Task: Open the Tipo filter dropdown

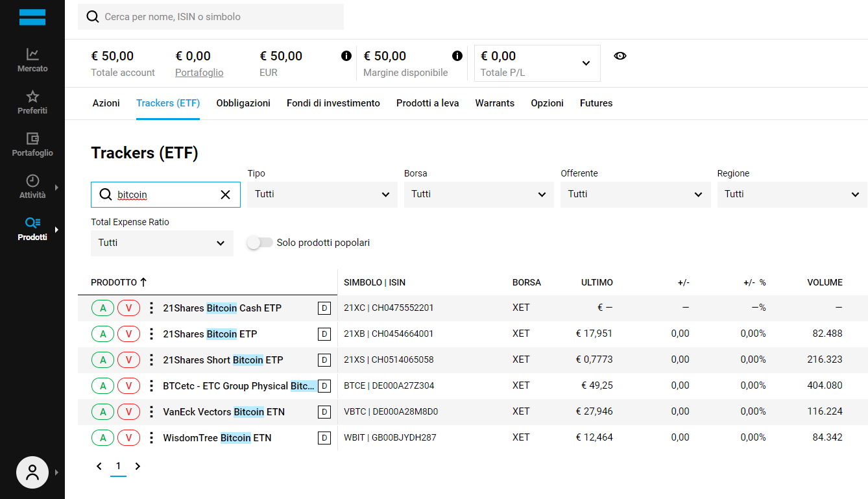Action: (x=322, y=194)
